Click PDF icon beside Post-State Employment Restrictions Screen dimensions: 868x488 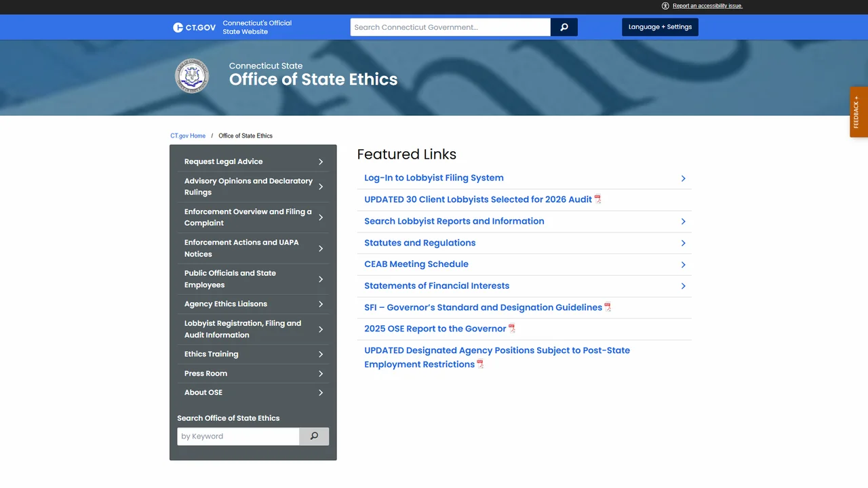[x=480, y=365]
